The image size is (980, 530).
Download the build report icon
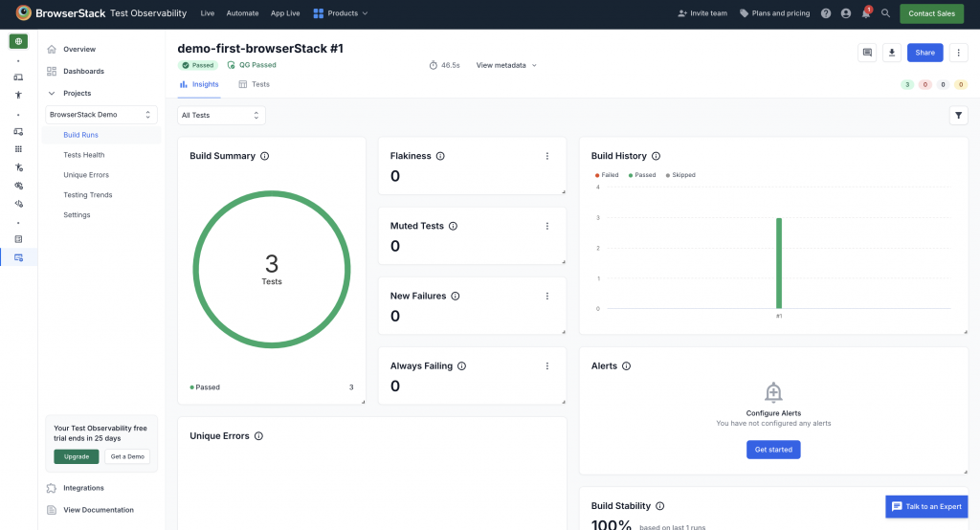pos(892,53)
